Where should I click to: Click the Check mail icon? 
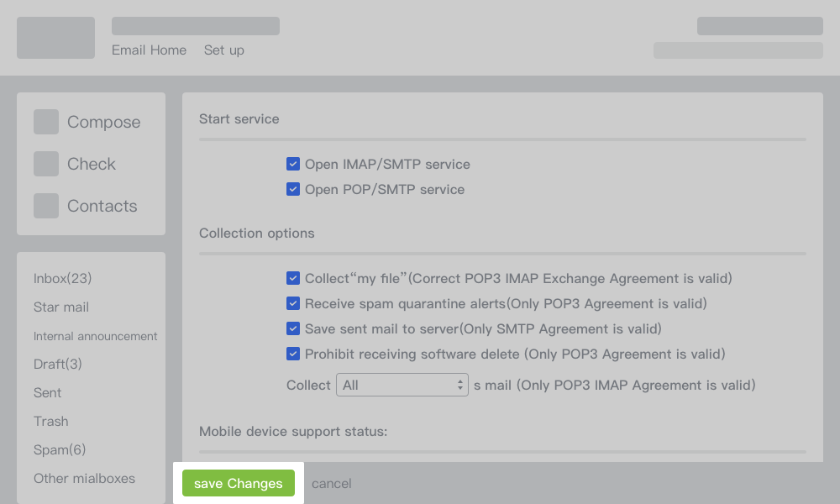click(46, 164)
